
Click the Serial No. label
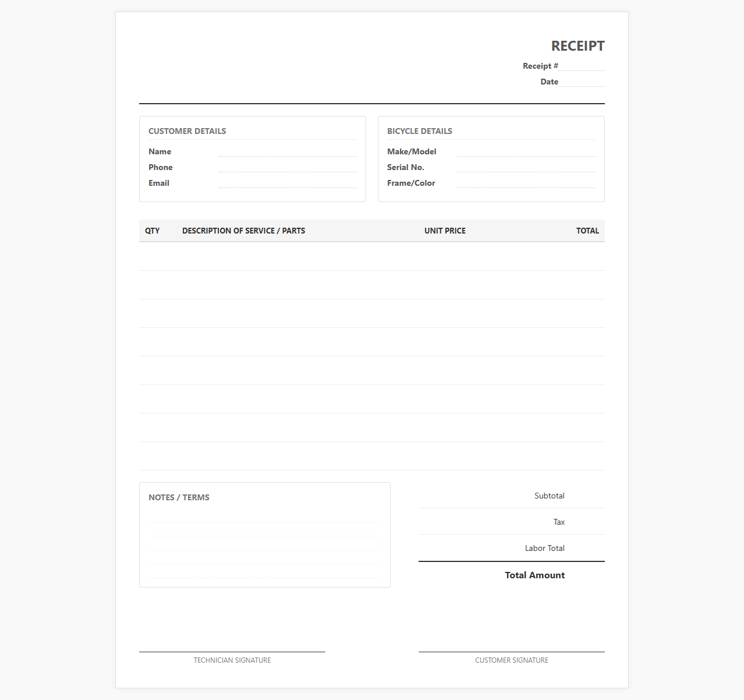[406, 167]
